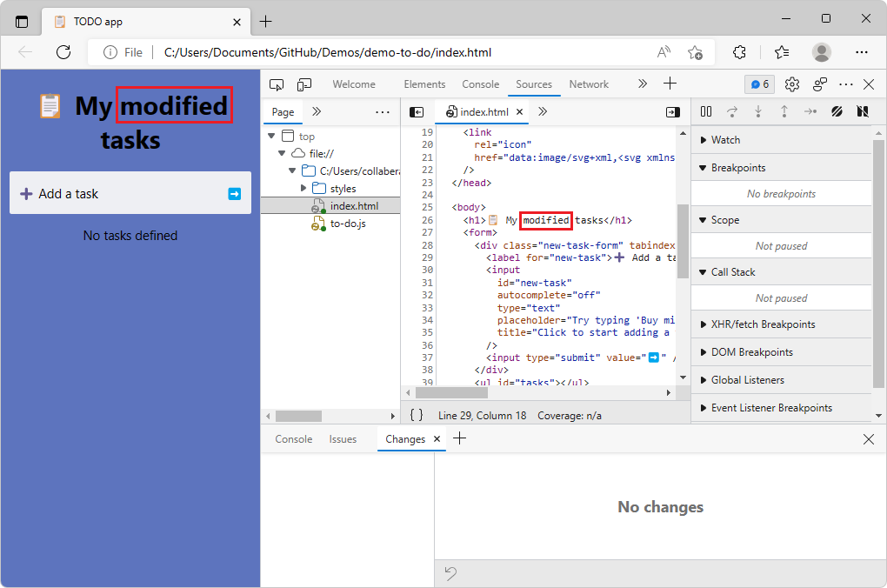887x588 pixels.
Task: Click the blue submit arrow in the form
Action: pyautogui.click(x=233, y=192)
